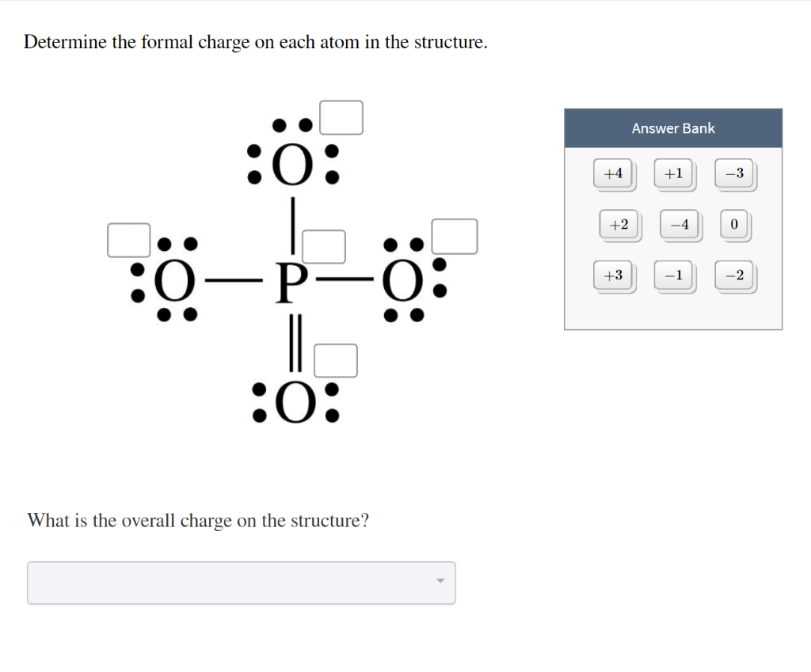Screen dimensions: 811x672
Task: Select the -1 tile in the Answer Bank
Action: 674,275
